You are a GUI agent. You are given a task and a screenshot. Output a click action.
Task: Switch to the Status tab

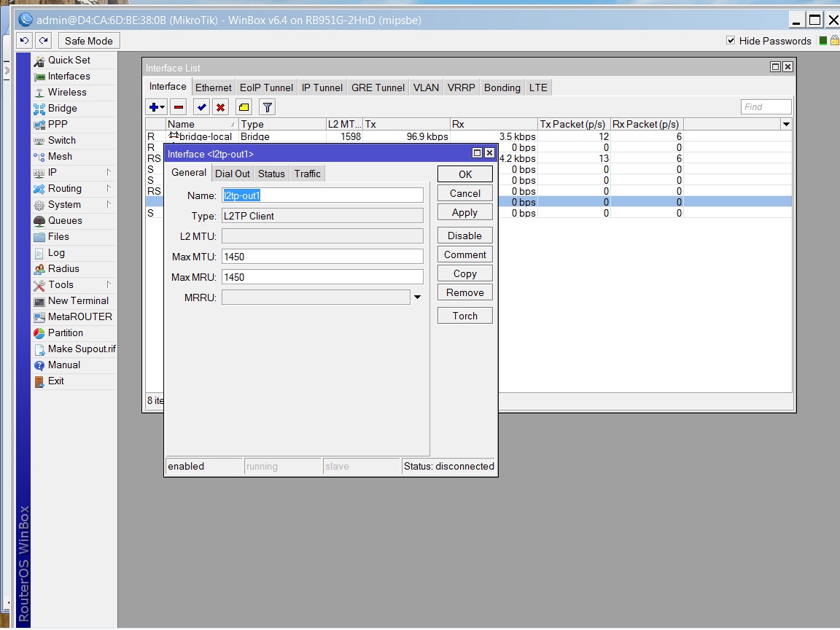click(x=271, y=174)
